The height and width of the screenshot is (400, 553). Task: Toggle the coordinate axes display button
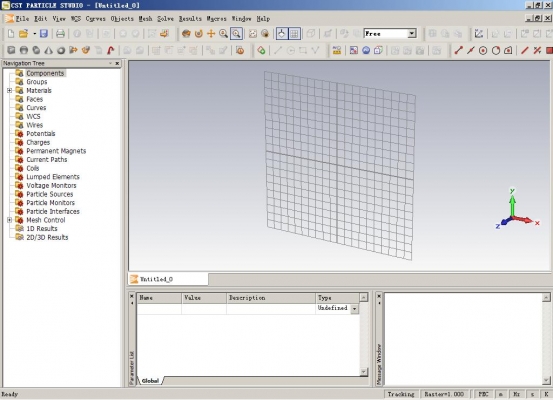281,34
